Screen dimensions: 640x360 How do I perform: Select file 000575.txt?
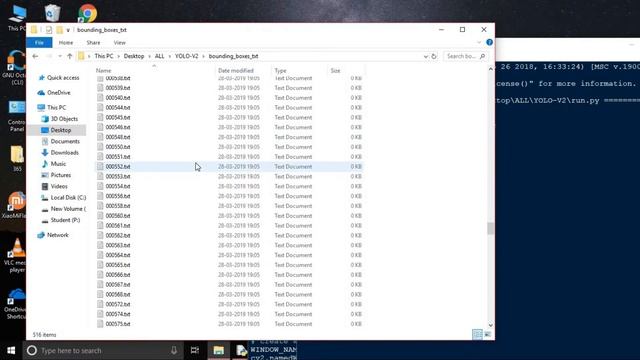[229, 324]
